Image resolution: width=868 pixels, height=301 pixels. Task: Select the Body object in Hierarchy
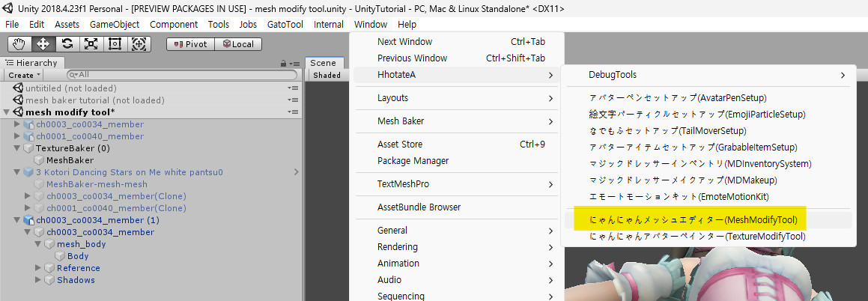pyautogui.click(x=78, y=256)
